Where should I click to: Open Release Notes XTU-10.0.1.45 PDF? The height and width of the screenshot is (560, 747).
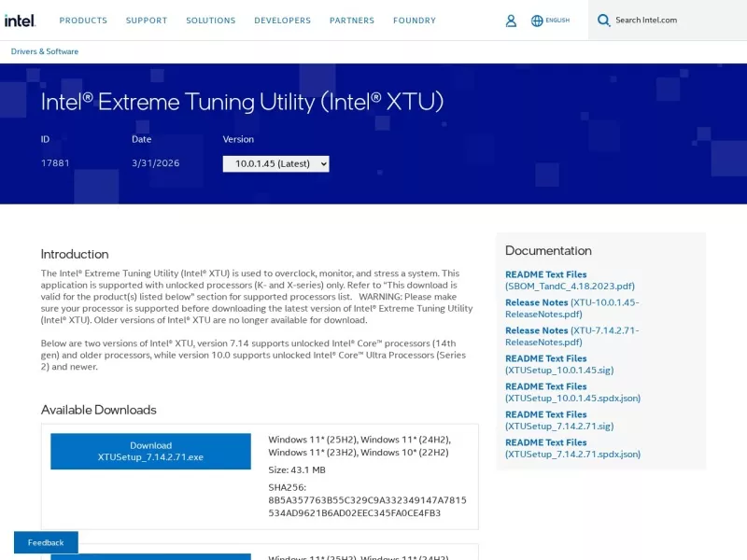pos(571,308)
